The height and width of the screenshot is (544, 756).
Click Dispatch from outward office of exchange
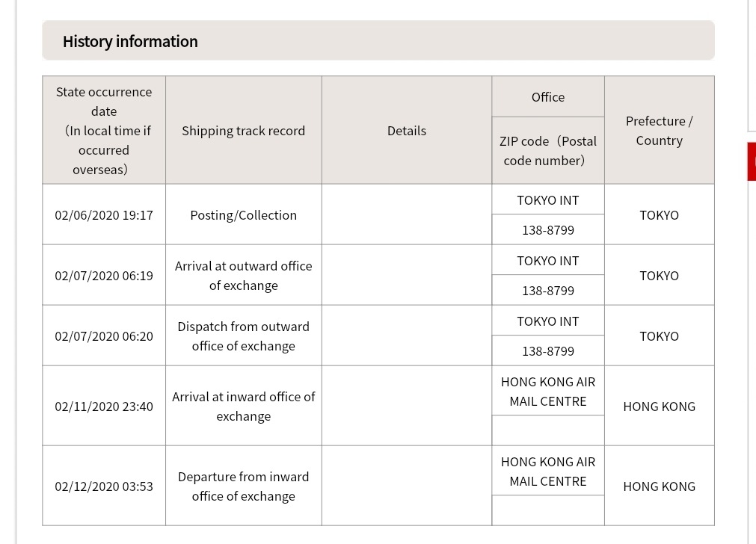tap(244, 336)
